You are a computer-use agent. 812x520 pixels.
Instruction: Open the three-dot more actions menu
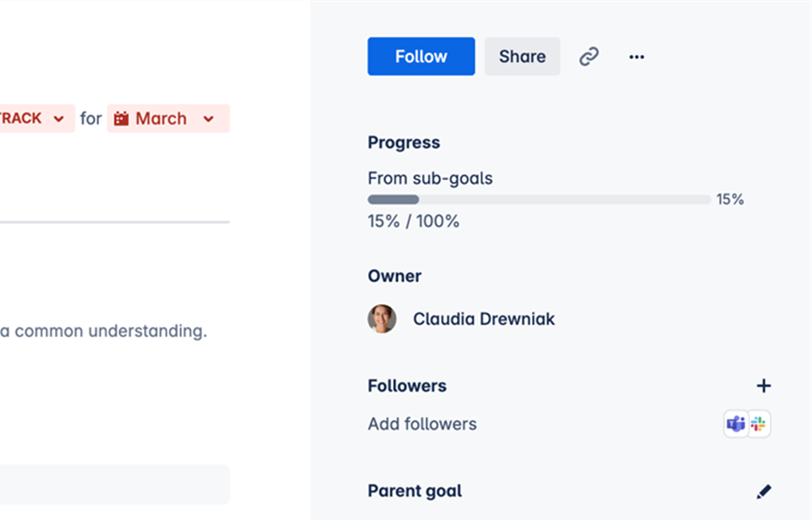coord(637,57)
